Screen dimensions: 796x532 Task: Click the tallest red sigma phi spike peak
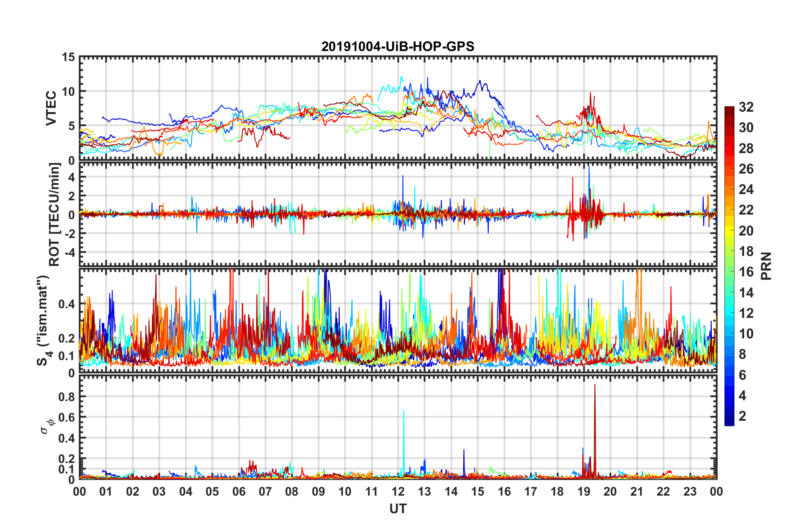pyautogui.click(x=595, y=386)
